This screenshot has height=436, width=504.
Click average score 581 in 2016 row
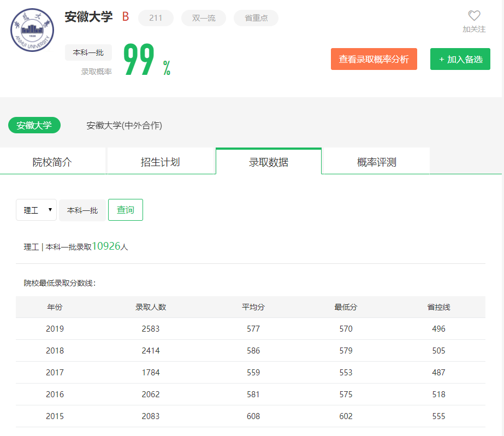253,394
